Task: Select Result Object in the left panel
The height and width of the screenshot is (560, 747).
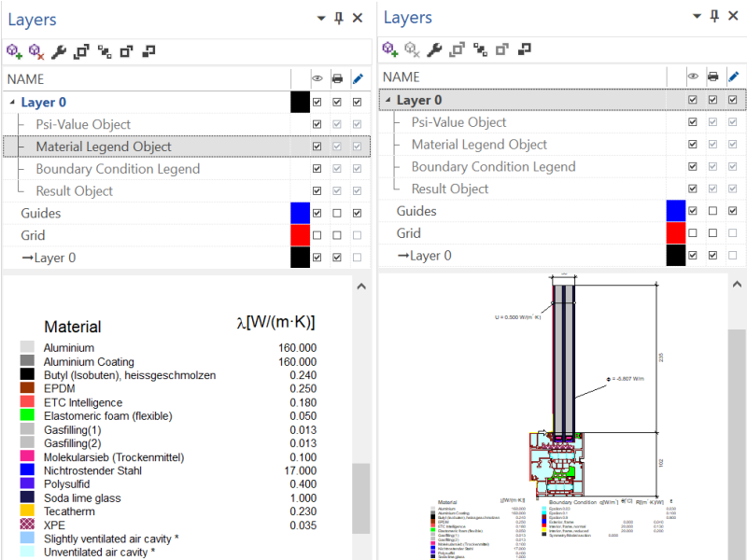Action: tap(75, 191)
